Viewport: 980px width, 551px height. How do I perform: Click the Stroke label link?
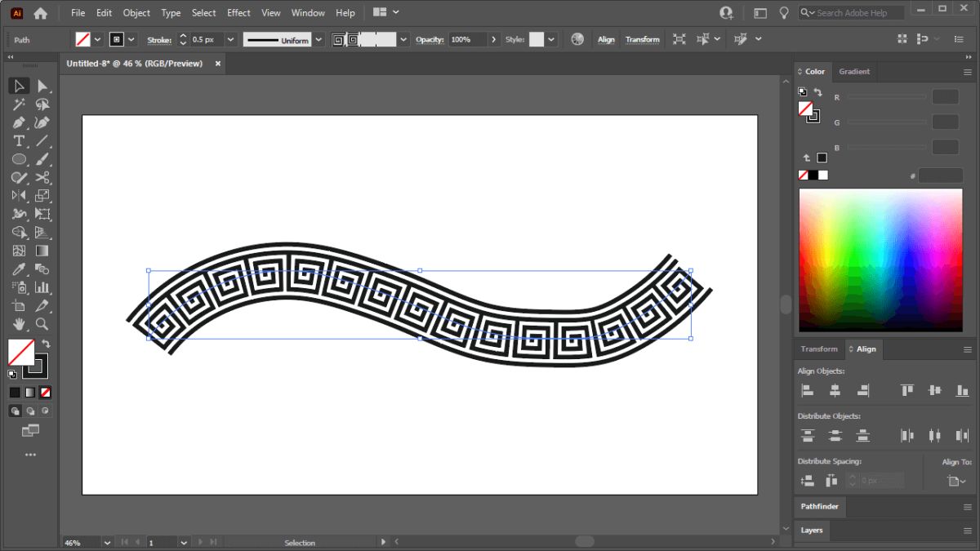point(158,39)
